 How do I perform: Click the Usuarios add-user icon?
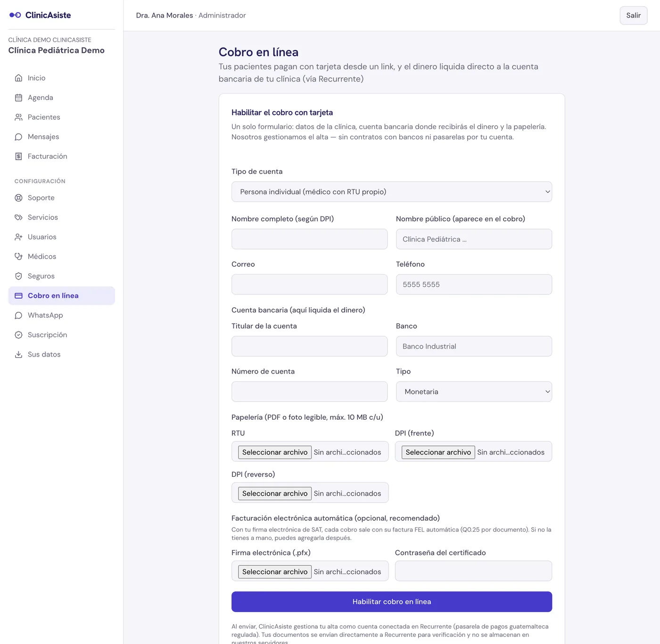click(18, 237)
